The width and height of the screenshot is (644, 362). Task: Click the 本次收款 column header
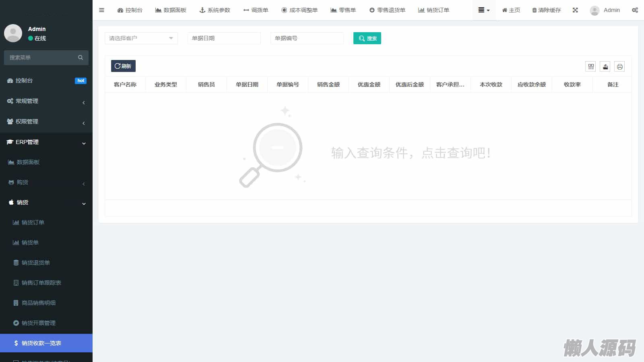(491, 84)
